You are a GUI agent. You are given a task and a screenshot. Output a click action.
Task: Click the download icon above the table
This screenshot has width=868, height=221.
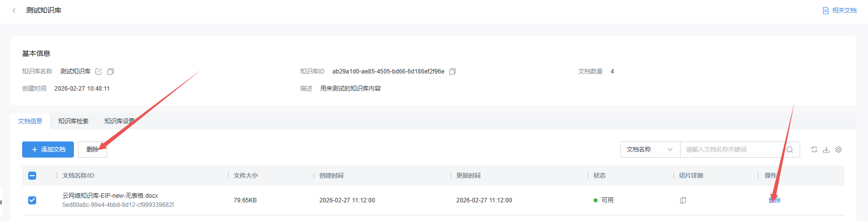(x=826, y=150)
